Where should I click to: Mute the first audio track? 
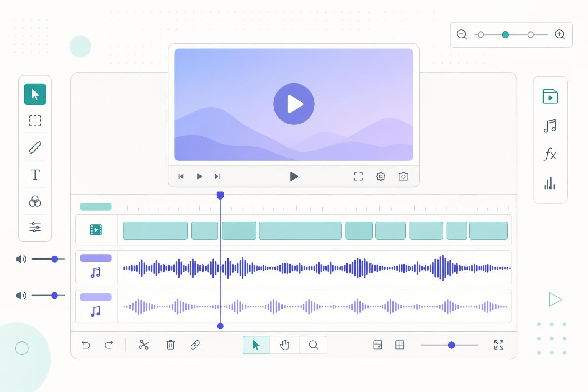[21, 259]
